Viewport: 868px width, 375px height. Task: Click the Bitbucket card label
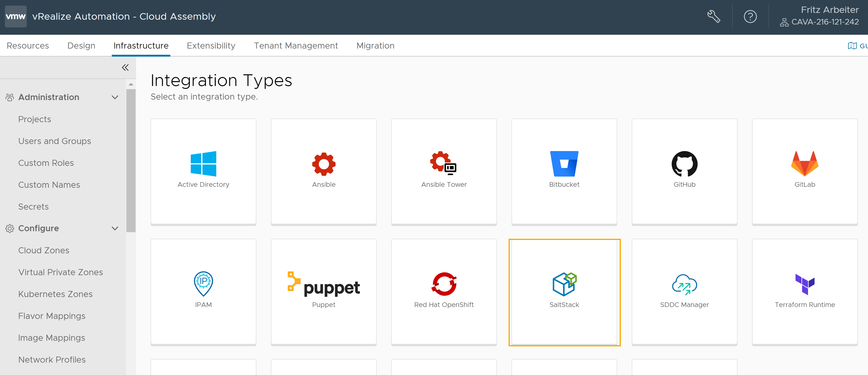pos(564,185)
